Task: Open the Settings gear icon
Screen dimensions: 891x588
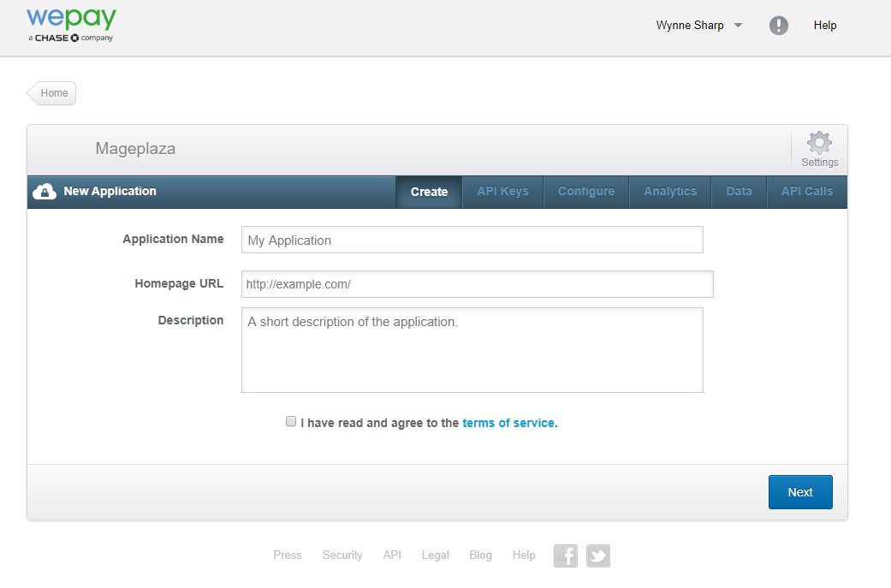Action: [819, 143]
